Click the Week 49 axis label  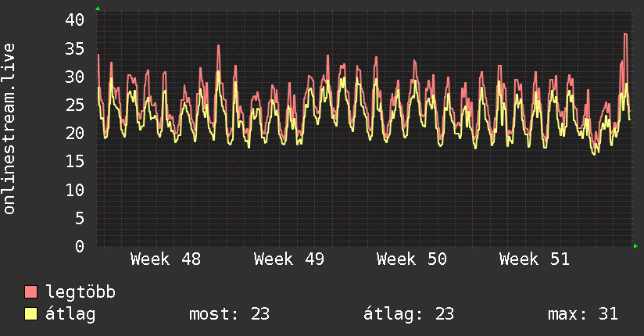(288, 259)
